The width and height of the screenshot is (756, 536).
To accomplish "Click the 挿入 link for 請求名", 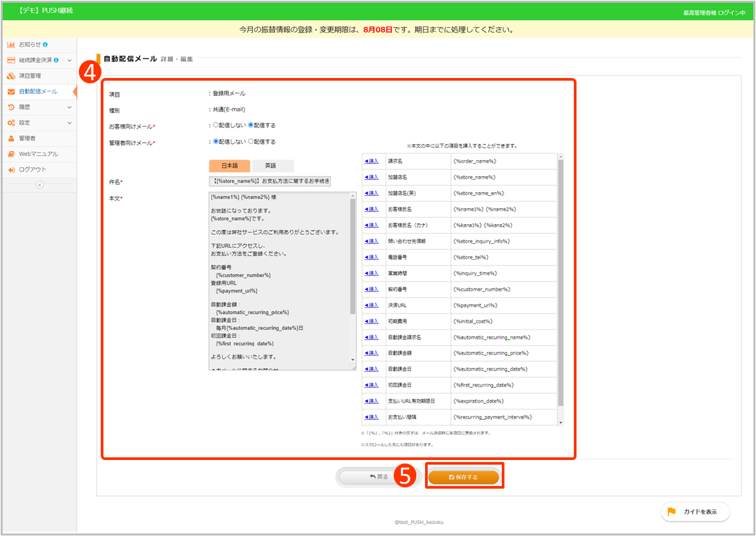I will point(371,161).
